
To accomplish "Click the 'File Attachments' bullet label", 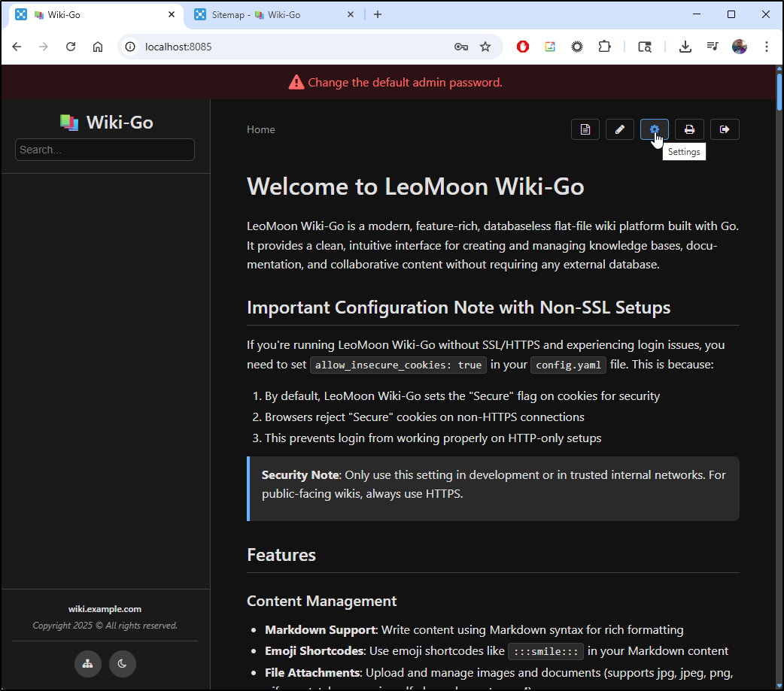I will [312, 673].
